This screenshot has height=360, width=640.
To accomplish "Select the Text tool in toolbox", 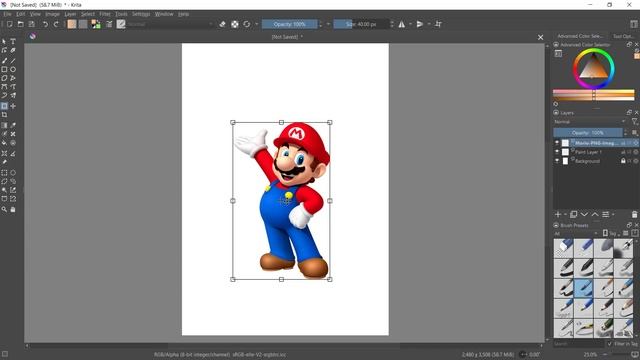I will (13, 41).
